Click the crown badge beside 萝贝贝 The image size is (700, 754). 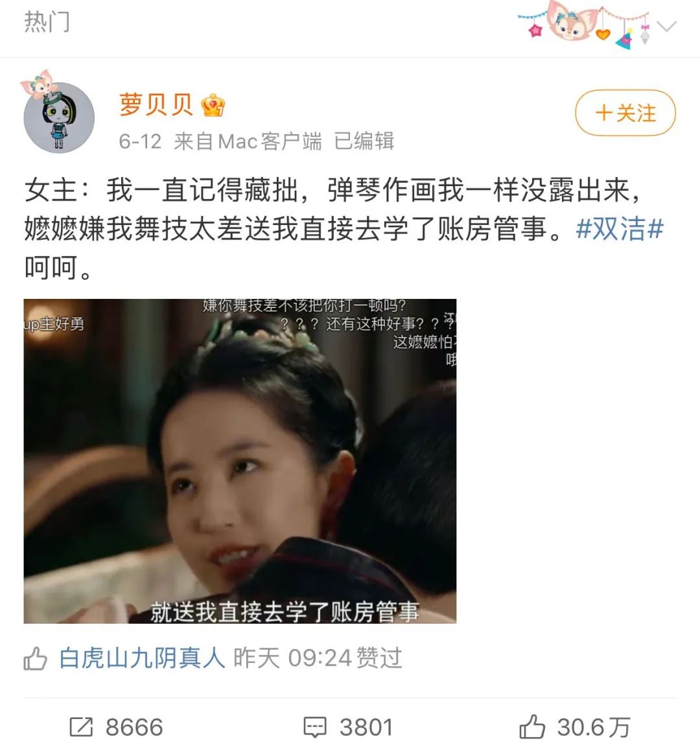coord(213,105)
